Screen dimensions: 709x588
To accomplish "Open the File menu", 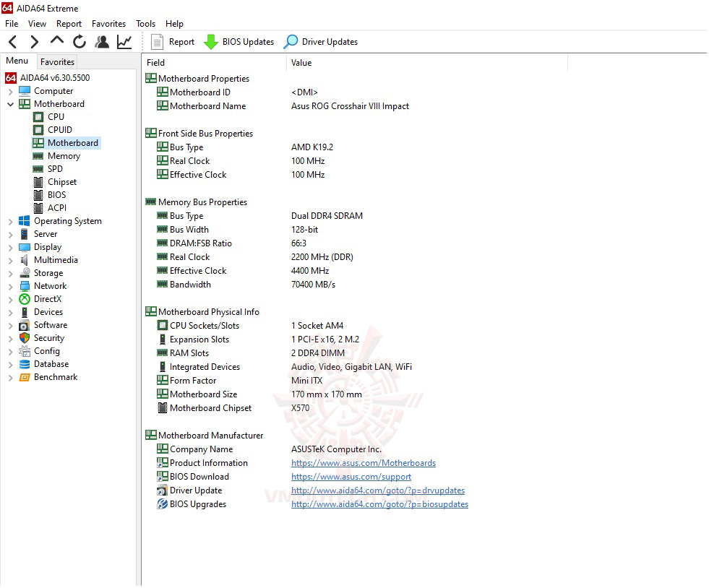I will [12, 24].
